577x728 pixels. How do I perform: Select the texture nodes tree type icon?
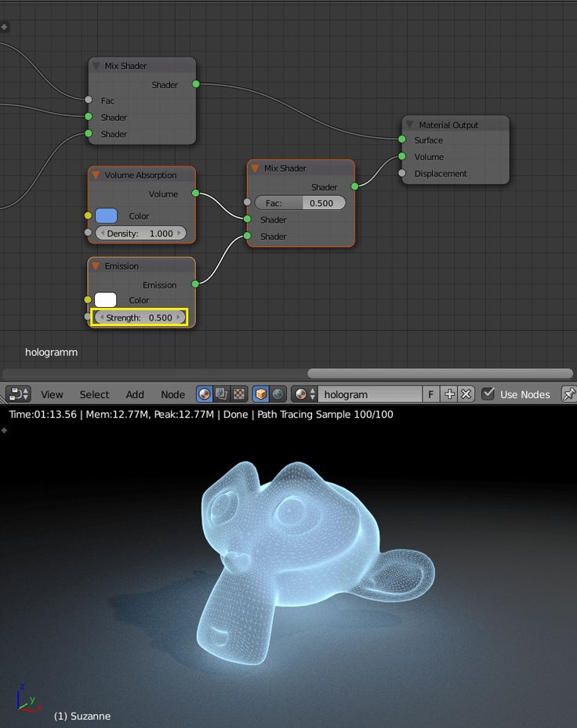tap(239, 394)
